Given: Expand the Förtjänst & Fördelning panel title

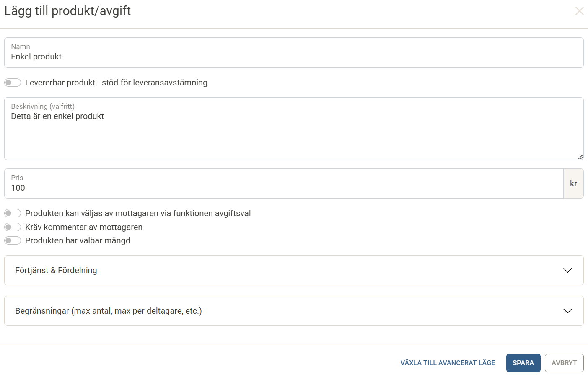Looking at the screenshot, I should tap(56, 270).
